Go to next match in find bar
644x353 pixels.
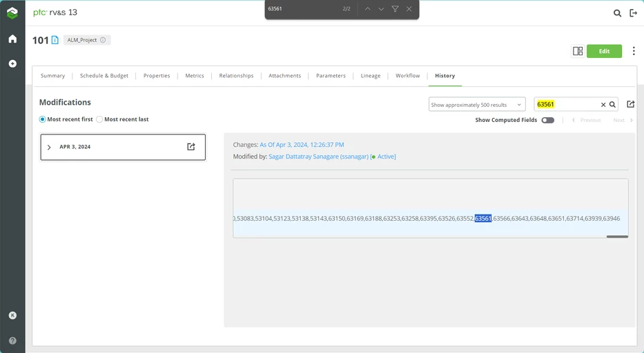click(381, 9)
